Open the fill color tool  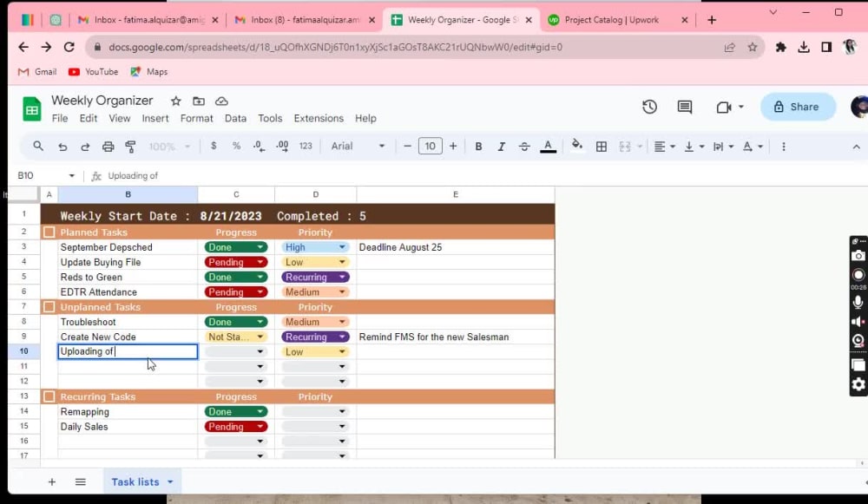(x=577, y=146)
